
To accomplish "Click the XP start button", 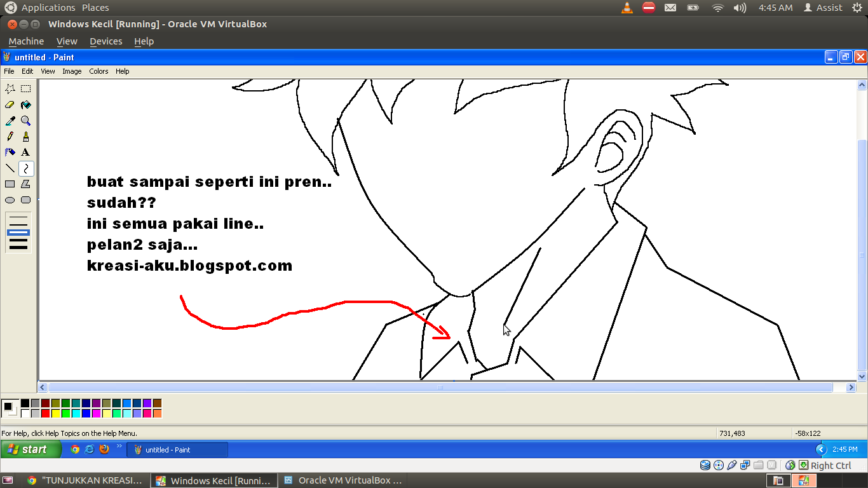I will coord(31,449).
